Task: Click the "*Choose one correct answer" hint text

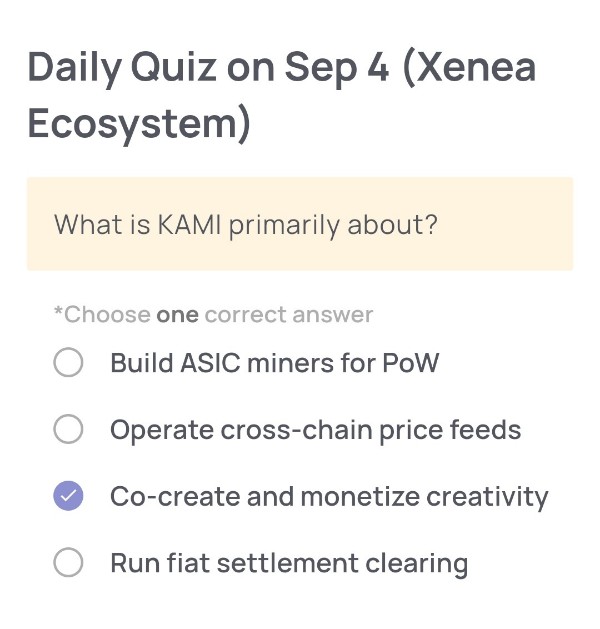Action: (x=213, y=314)
